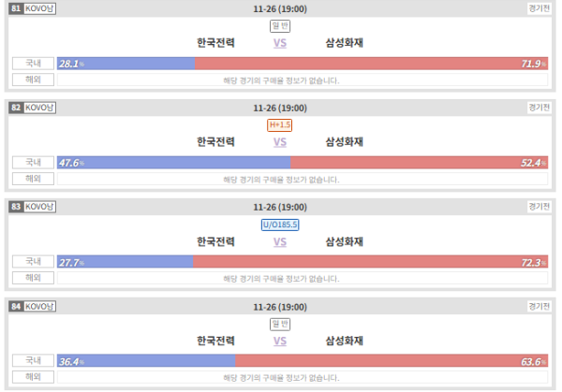Click 삼성화재 team name in match 84
The image size is (562, 392).
344,341
